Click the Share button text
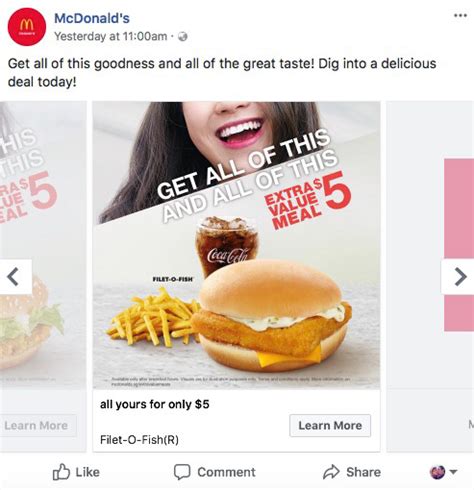Image resolution: width=474 pixels, height=490 pixels. [x=363, y=472]
